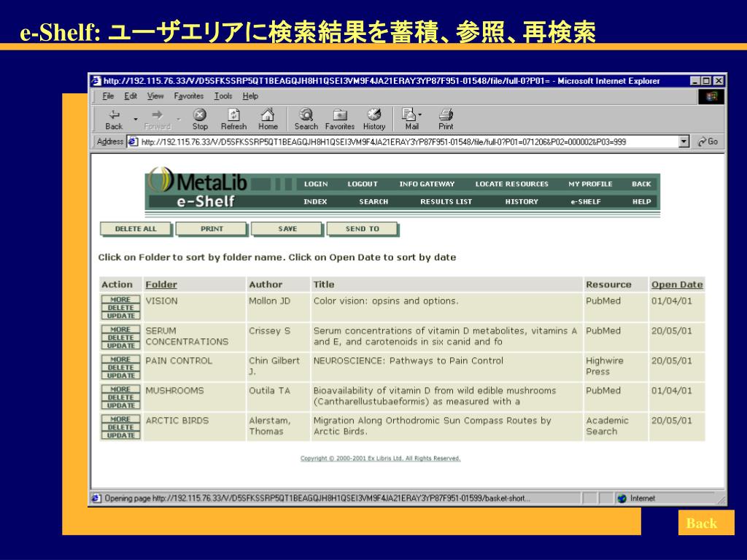Click the SAVE button
Viewport: 747px width, 560px height.
point(287,228)
